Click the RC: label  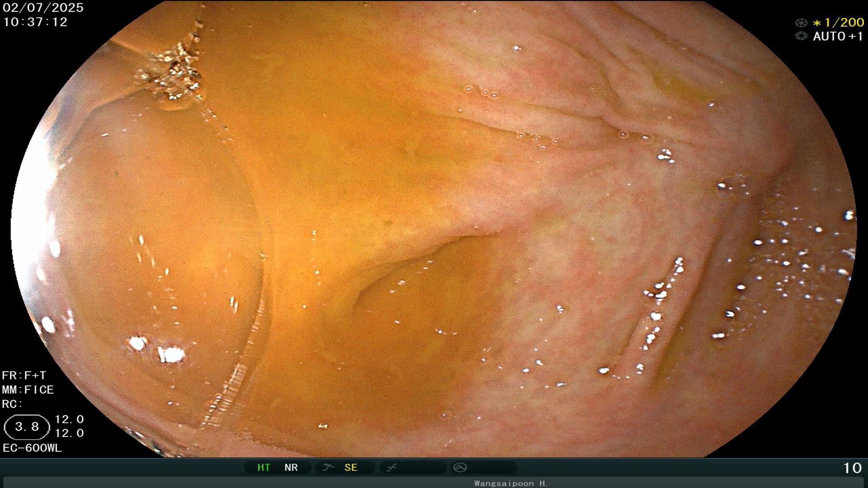(12, 404)
